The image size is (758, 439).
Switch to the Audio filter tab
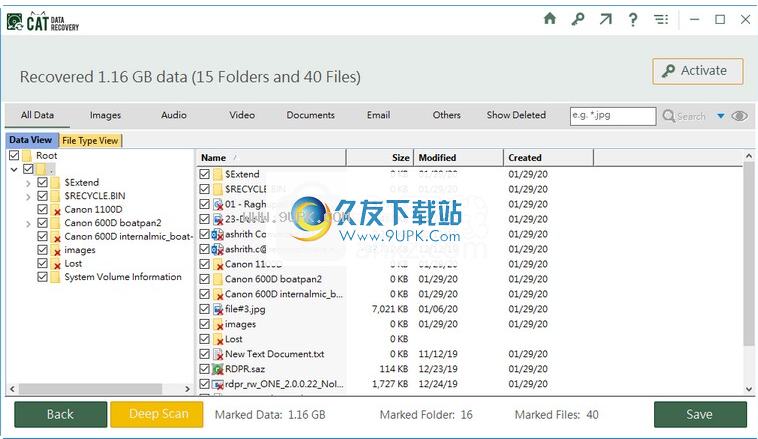tap(174, 115)
